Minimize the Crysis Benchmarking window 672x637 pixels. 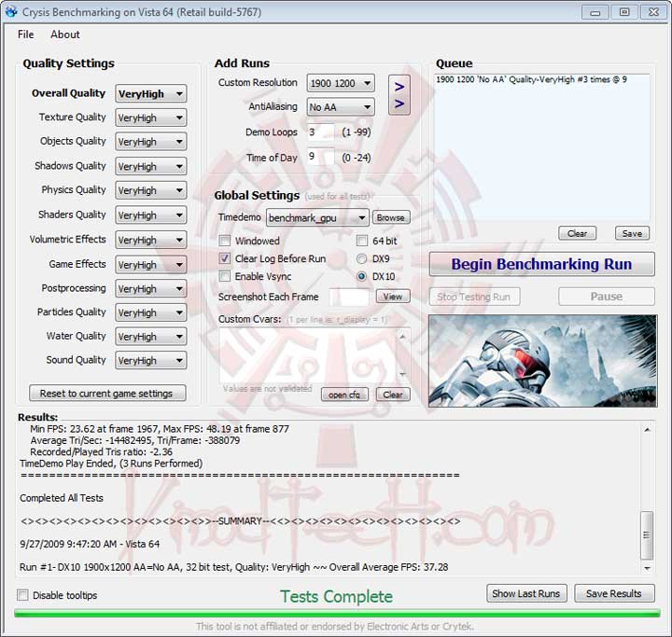(x=595, y=12)
